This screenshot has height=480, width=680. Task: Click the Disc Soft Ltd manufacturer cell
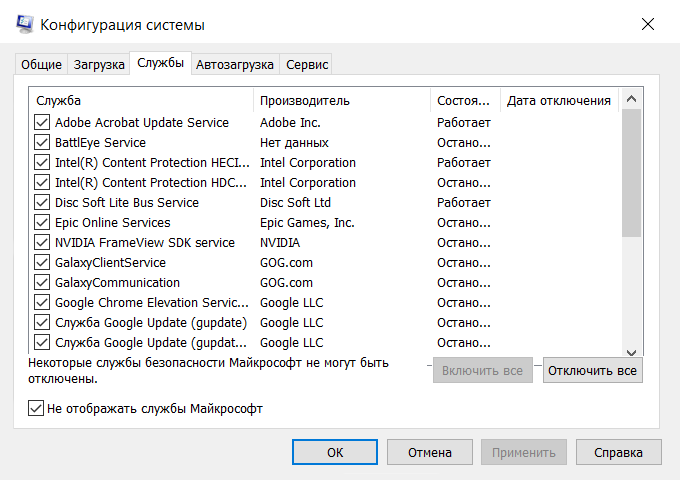(295, 202)
